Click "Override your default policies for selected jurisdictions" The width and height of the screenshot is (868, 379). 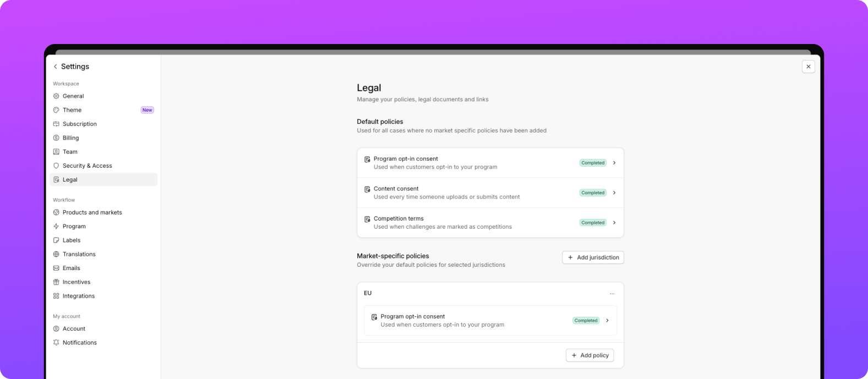coord(431,265)
